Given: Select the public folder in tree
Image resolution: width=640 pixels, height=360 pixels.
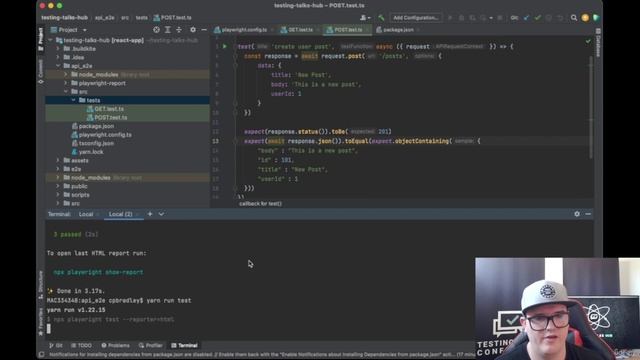Looking at the screenshot, I should point(79,186).
